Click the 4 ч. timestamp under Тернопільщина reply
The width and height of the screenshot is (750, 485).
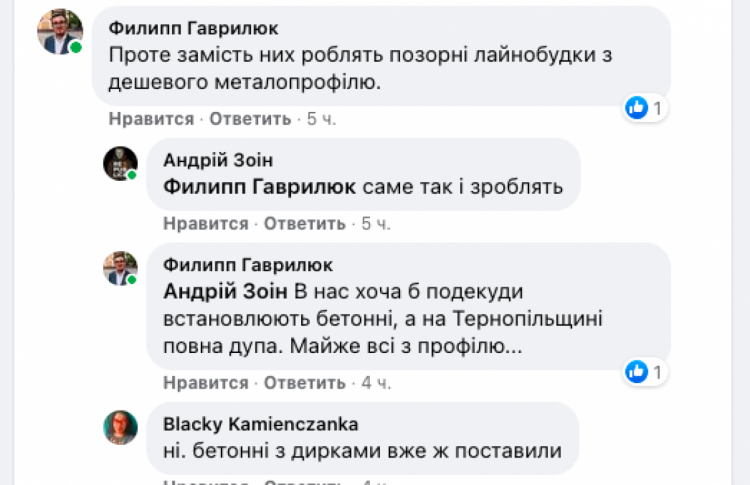point(375,383)
